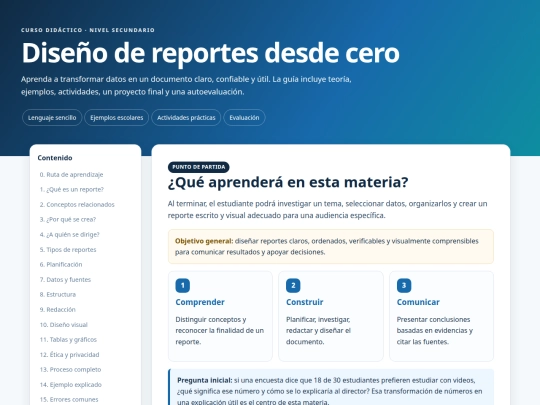This screenshot has width=540, height=405.
Task: Click the 'Contenido' sidebar heading
Action: [x=55, y=158]
